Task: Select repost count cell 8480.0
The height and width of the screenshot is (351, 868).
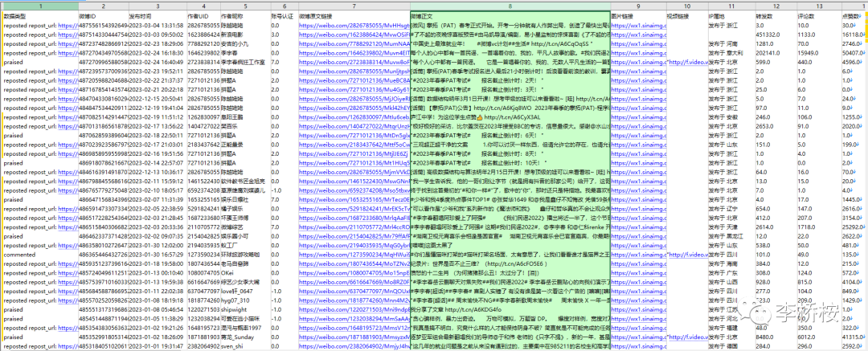Action: click(x=776, y=337)
